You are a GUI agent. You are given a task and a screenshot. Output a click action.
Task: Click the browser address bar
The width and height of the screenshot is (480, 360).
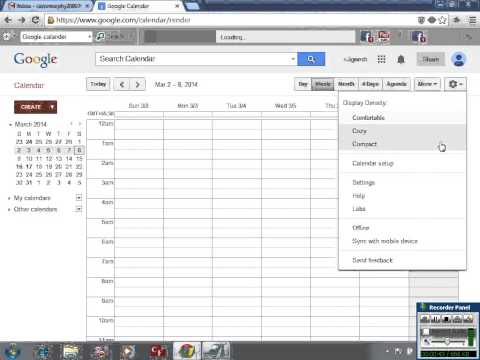coord(233,20)
